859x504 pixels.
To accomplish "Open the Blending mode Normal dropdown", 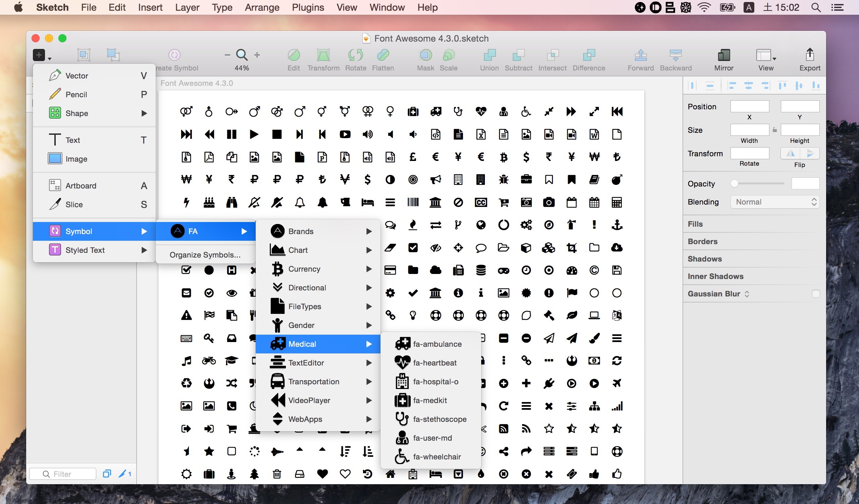I will pos(775,202).
